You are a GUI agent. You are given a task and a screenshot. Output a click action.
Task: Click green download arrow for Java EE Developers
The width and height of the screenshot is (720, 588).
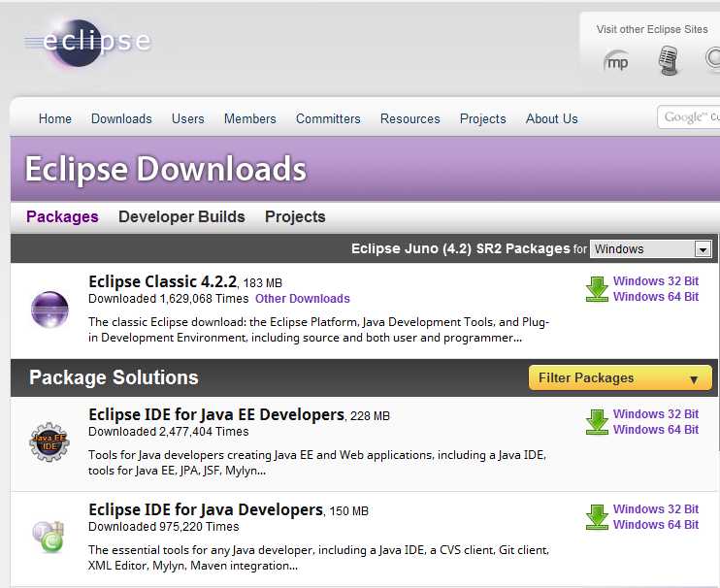point(597,422)
